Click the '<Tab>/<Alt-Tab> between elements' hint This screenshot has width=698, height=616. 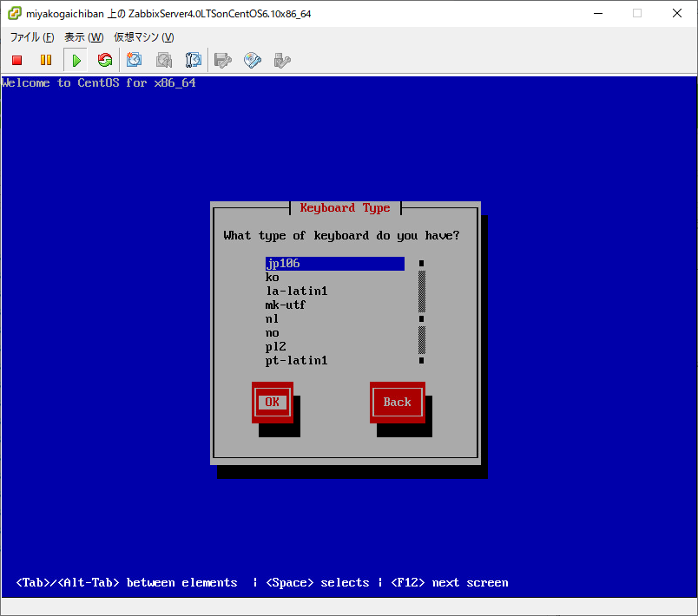127,583
